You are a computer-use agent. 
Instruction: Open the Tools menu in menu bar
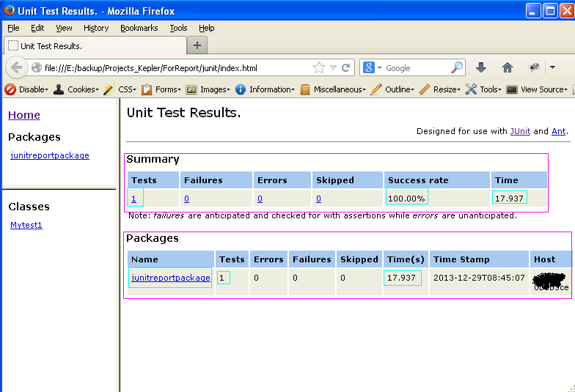[178, 28]
